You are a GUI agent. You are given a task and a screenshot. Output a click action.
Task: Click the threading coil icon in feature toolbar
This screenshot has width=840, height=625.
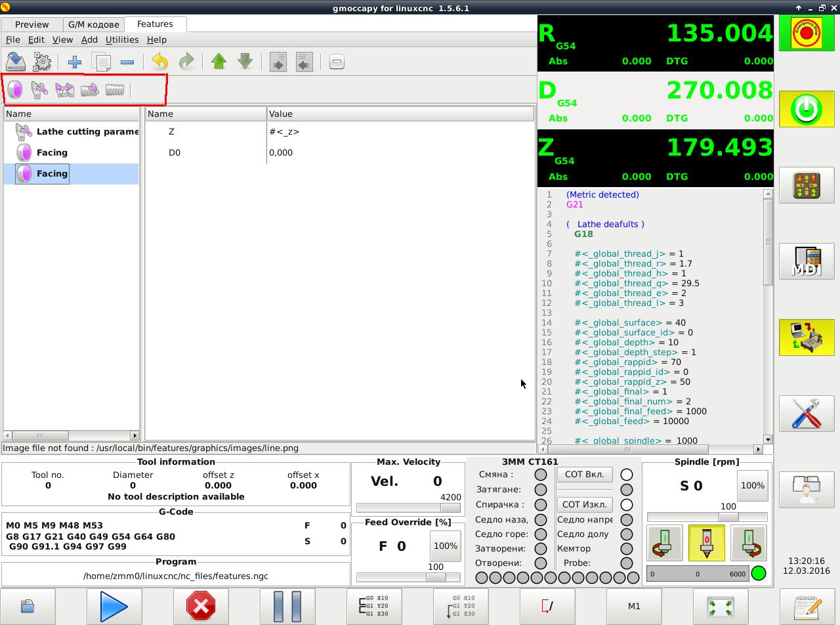(x=115, y=89)
